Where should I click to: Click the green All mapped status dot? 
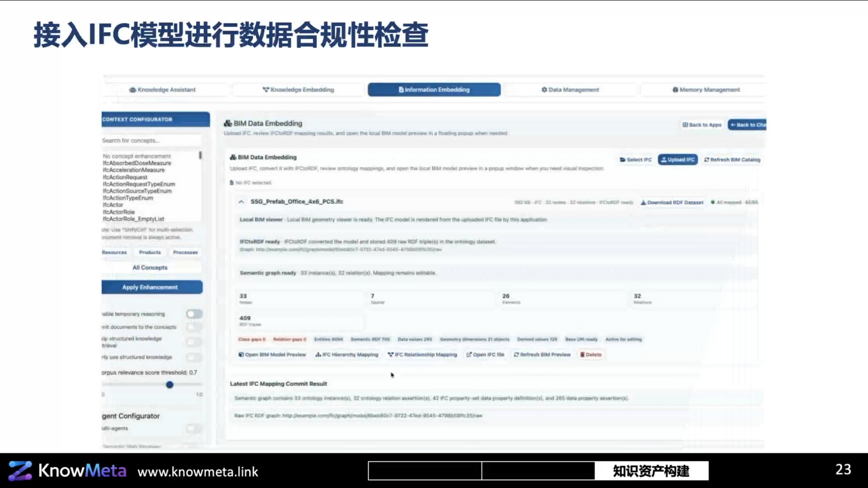tap(712, 202)
